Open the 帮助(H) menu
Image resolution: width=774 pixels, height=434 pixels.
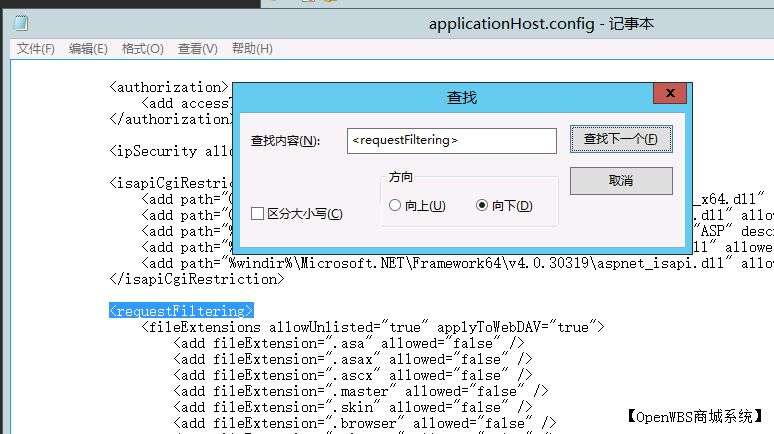pyautogui.click(x=251, y=48)
